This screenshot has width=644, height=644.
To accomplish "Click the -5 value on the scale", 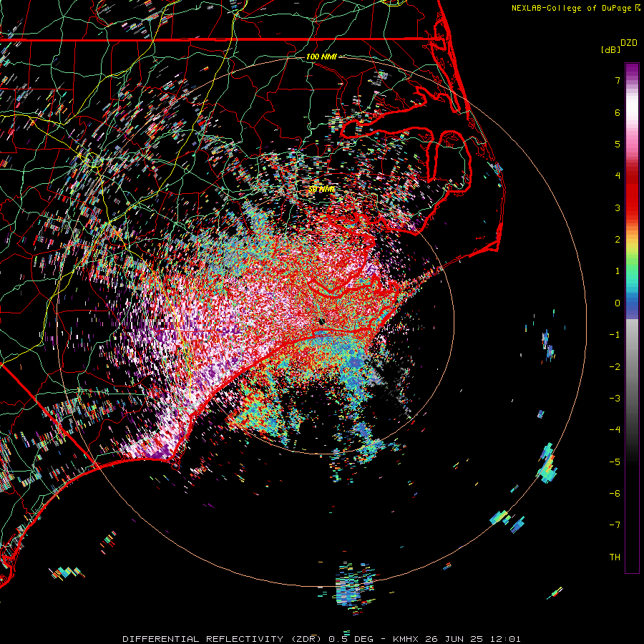I will click(615, 462).
